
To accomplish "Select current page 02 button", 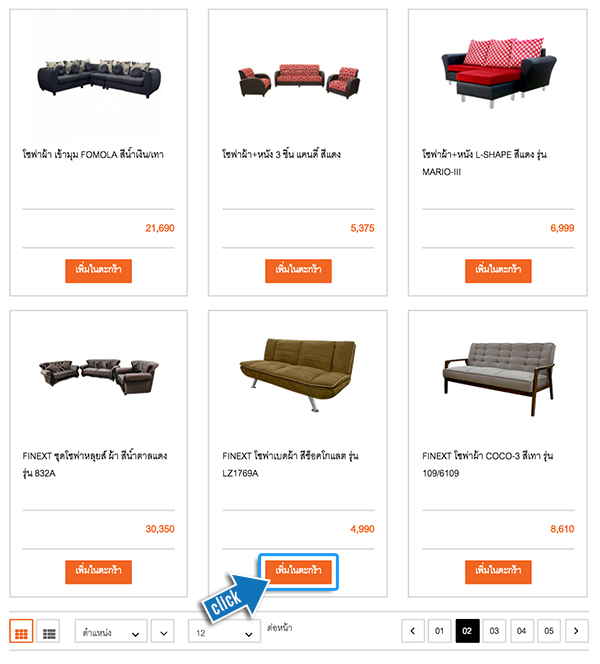I will coord(467,631).
